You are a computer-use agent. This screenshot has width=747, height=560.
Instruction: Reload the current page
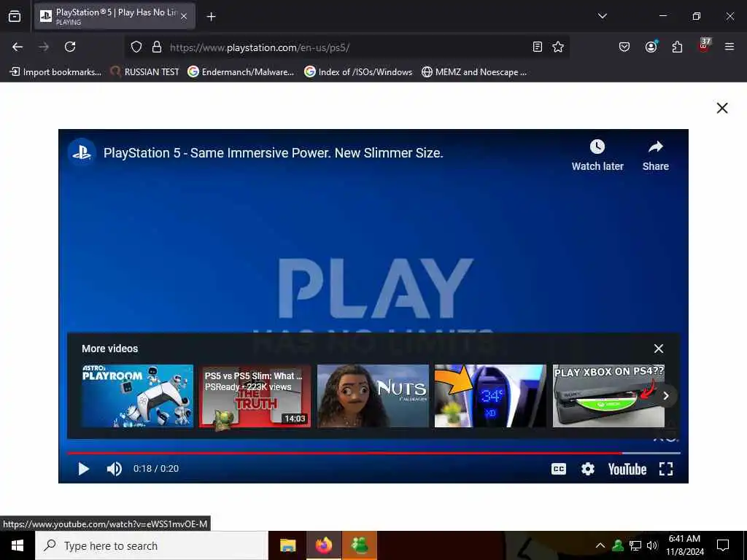coord(70,47)
